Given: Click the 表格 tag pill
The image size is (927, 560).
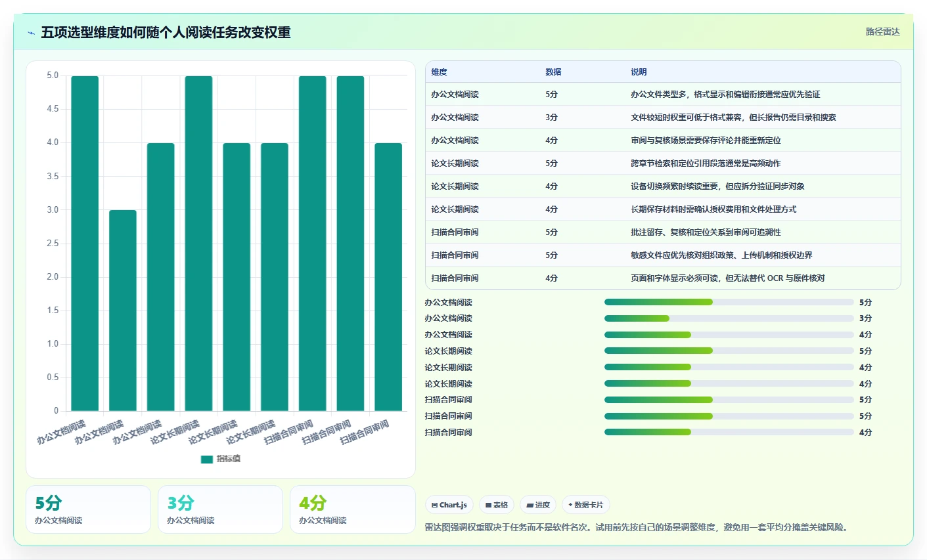Looking at the screenshot, I should point(497,505).
